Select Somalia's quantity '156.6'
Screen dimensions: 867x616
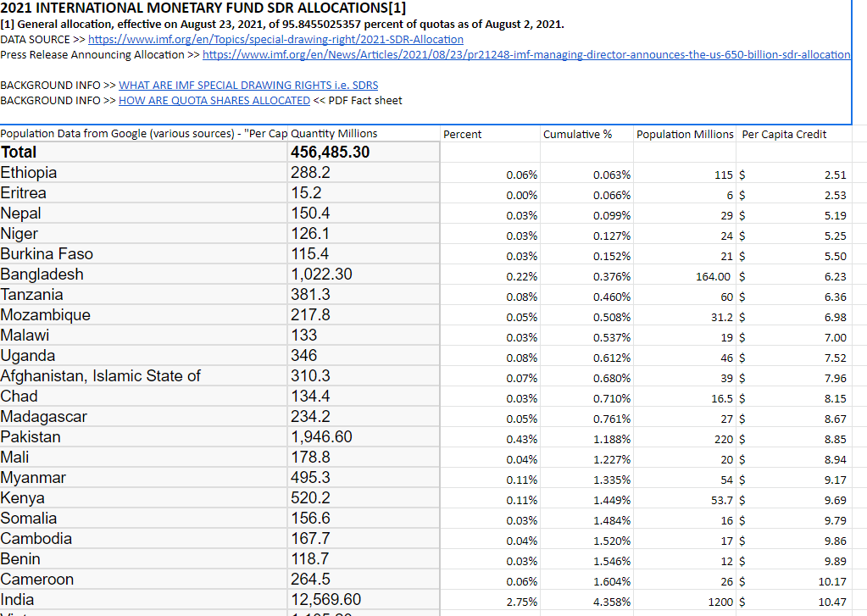[x=364, y=518]
